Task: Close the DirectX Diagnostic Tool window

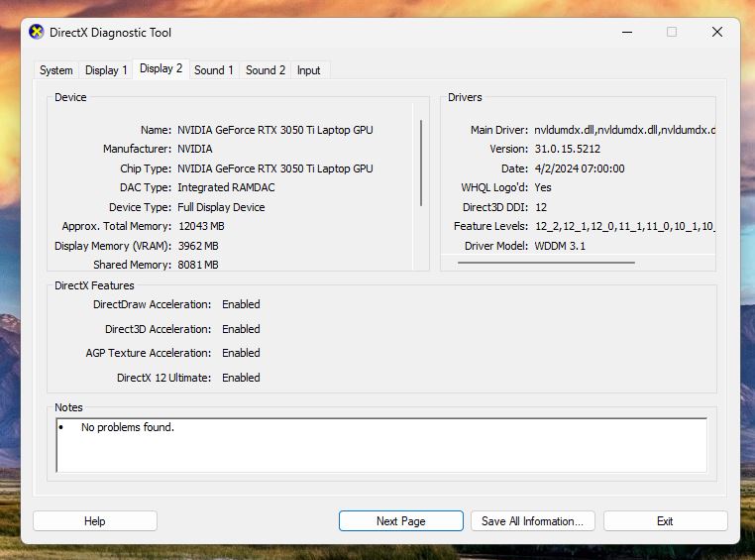Action: pyautogui.click(x=716, y=32)
